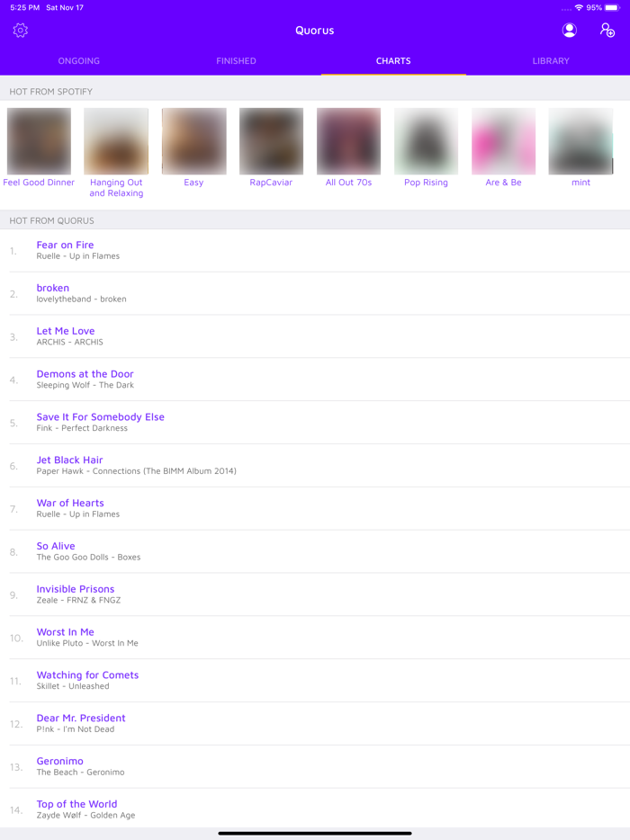Tap 'Zayde Wølf - Golden Age' subtitle
The height and width of the screenshot is (840, 630).
click(x=85, y=816)
